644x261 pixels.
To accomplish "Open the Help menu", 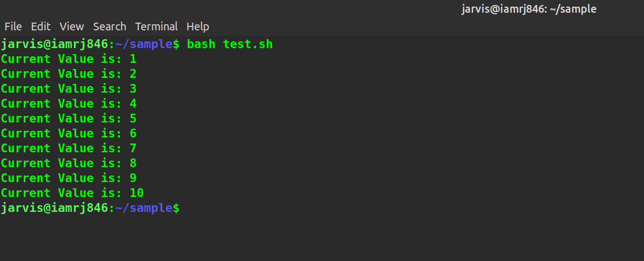I will [x=198, y=26].
